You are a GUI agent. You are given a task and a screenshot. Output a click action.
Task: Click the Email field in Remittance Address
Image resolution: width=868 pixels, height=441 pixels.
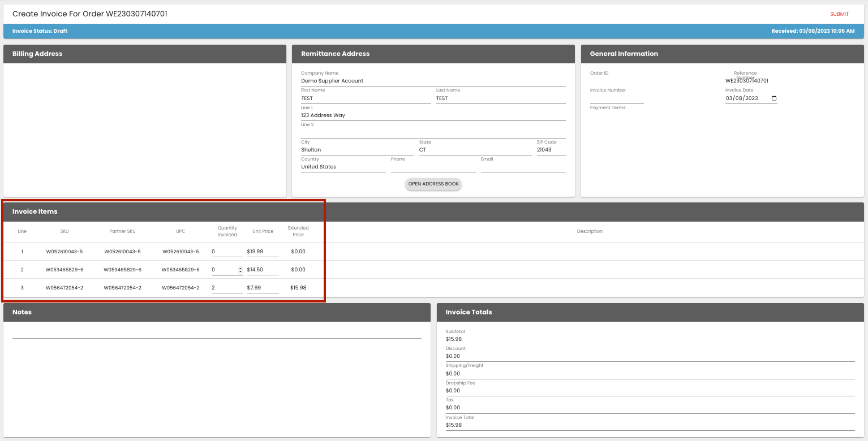(522, 167)
